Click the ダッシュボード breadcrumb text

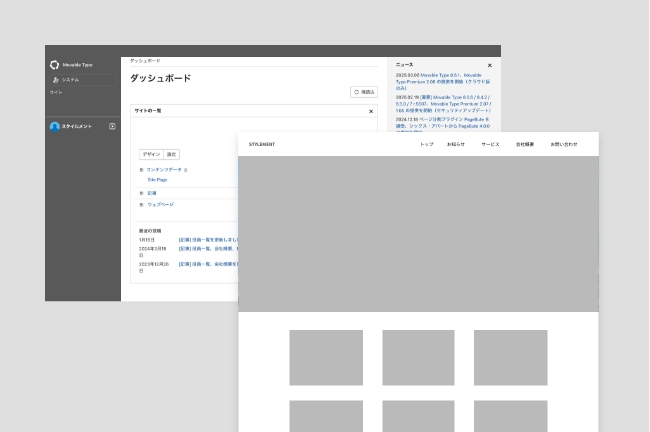click(x=145, y=61)
